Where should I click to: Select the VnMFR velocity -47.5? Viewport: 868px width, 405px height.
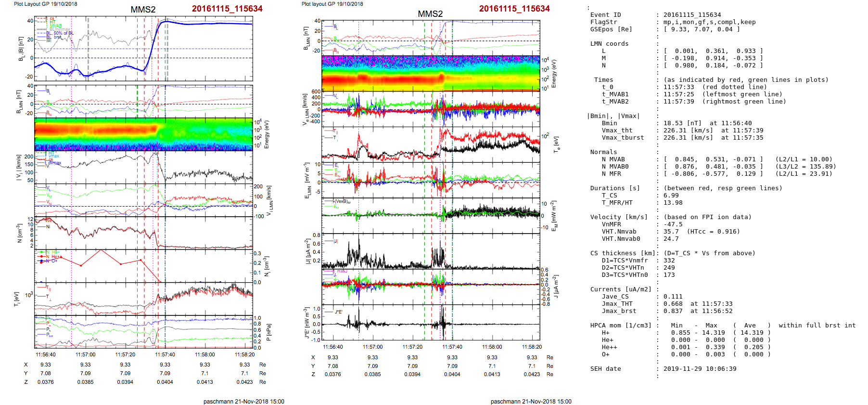pyautogui.click(x=673, y=224)
